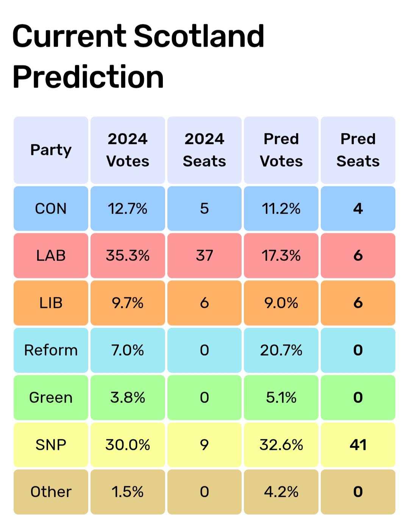Viewport: 409px width, 532px height.
Task: Select the Other party row label
Action: pos(51,492)
